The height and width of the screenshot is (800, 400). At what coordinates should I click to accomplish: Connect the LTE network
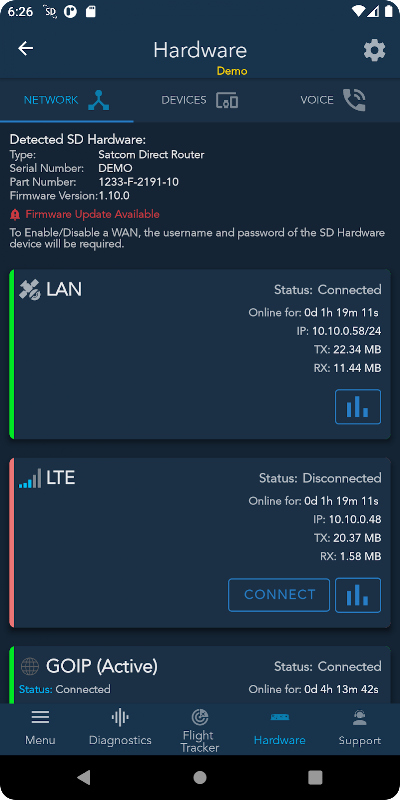279,595
